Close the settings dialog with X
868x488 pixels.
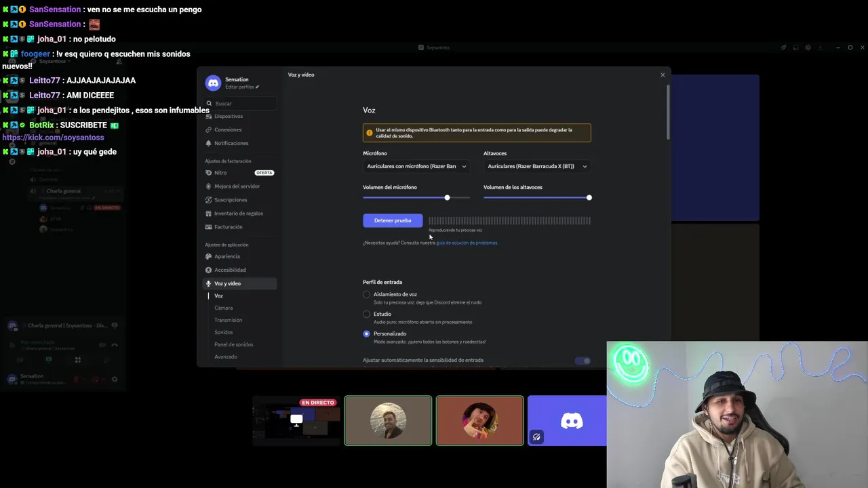click(663, 75)
